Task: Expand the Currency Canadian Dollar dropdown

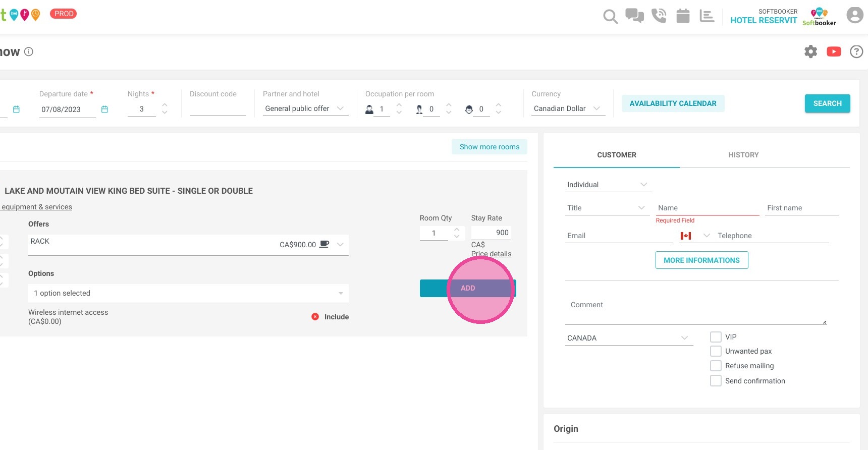Action: (568, 108)
